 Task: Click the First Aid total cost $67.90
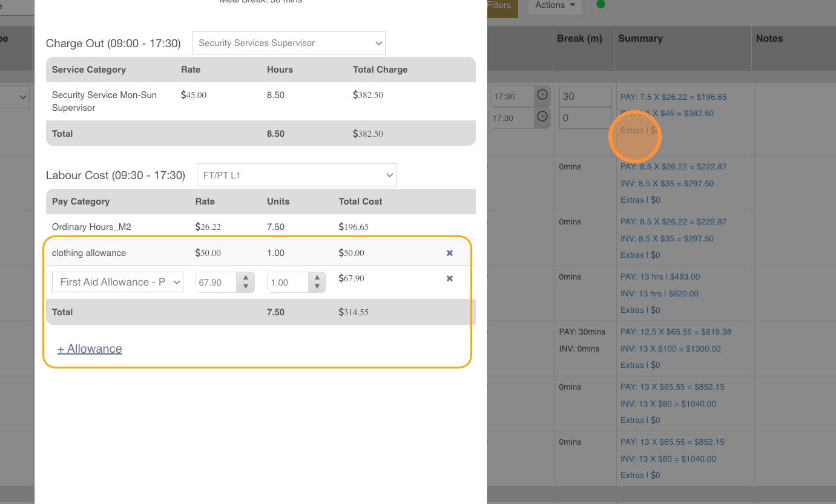click(x=351, y=278)
